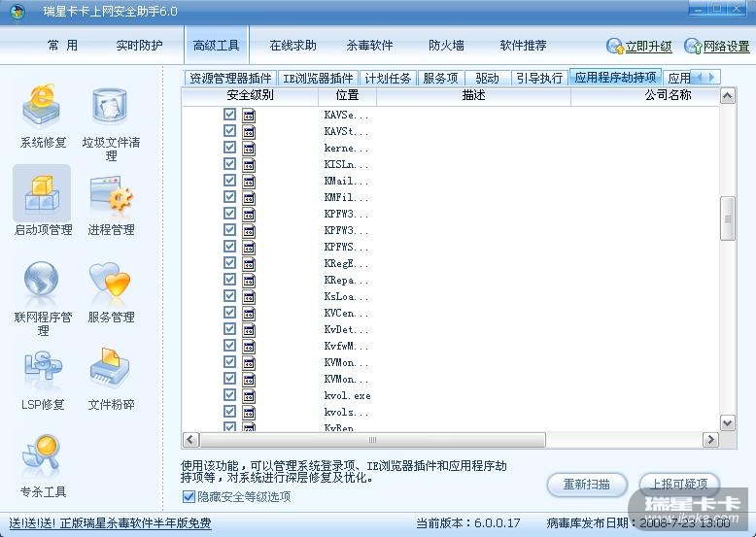
Task: Click the 重新扫描 rescan button
Action: pyautogui.click(x=587, y=484)
